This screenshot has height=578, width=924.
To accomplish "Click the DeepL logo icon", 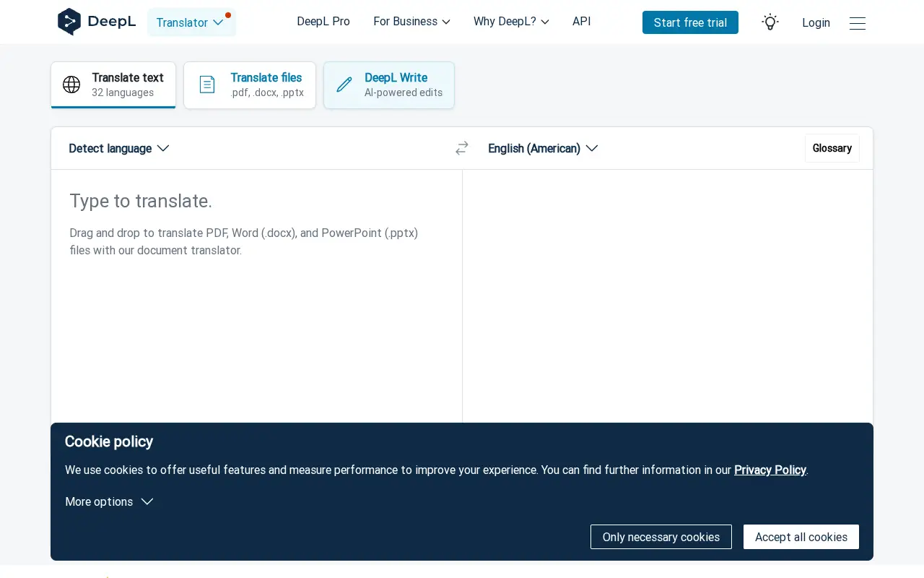I will tap(69, 22).
